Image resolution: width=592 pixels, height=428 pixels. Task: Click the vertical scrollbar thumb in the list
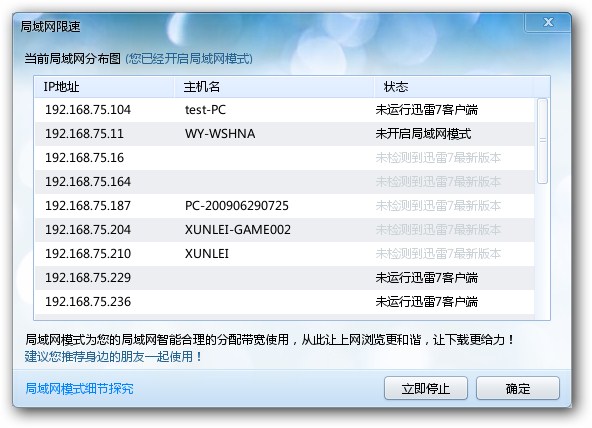pos(543,141)
